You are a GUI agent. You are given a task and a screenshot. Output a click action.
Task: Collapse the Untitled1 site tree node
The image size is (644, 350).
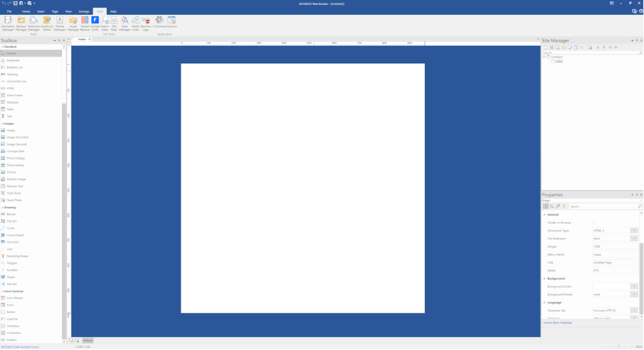click(x=544, y=57)
